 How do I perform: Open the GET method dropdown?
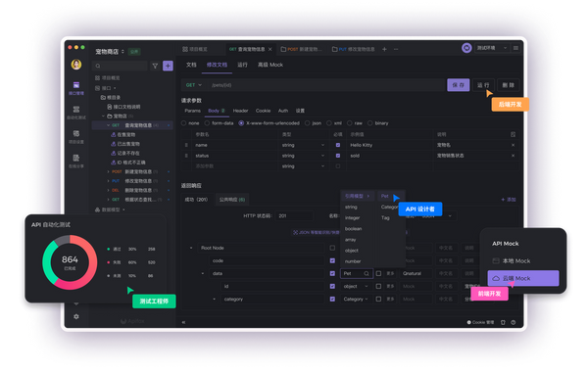pos(193,85)
